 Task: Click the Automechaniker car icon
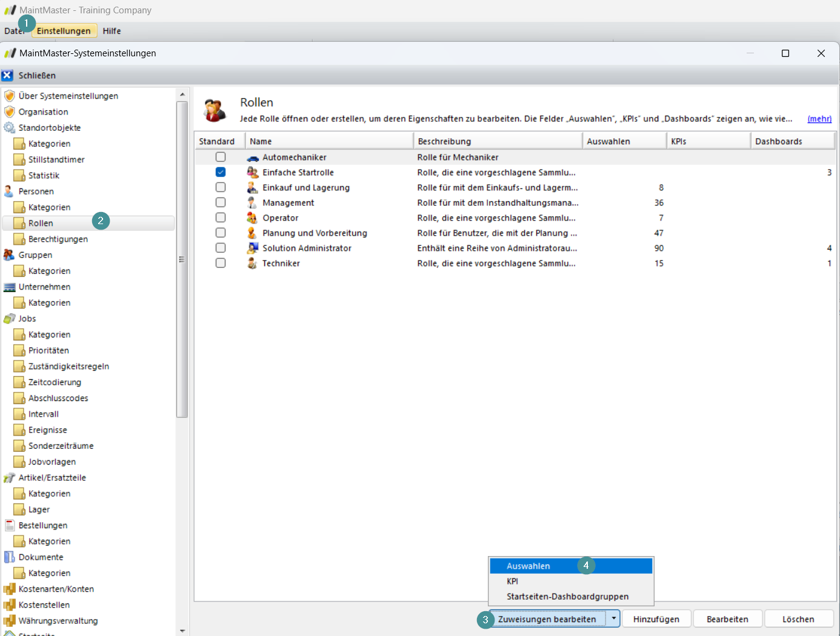coord(252,157)
